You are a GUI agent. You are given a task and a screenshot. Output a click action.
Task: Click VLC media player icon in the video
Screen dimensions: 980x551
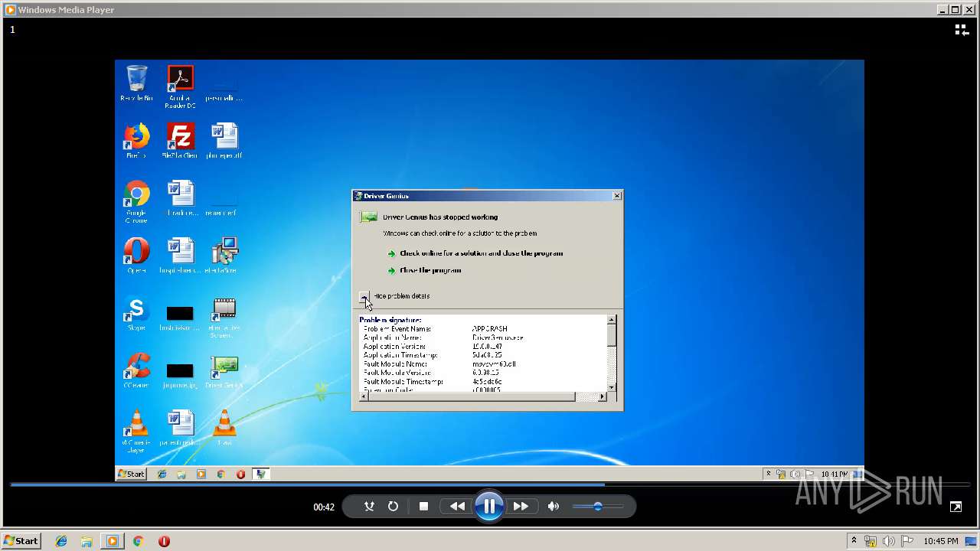coord(136,431)
